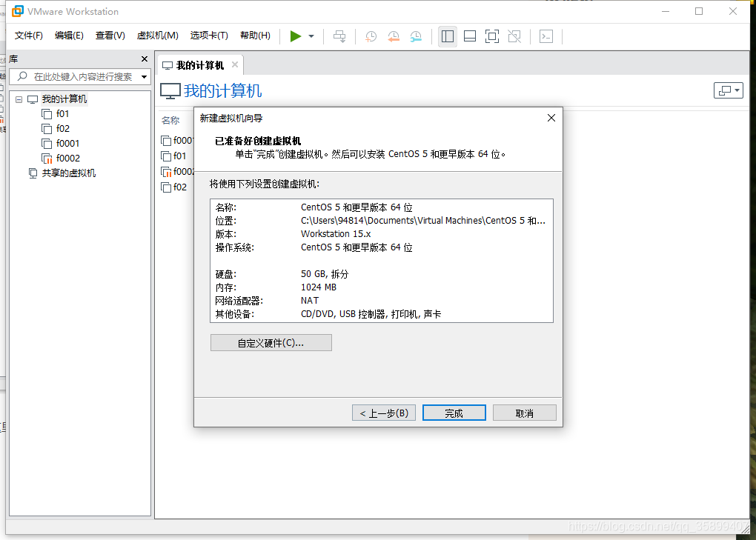
Task: Collapse the 我的计算机 tree node
Action: coord(18,99)
